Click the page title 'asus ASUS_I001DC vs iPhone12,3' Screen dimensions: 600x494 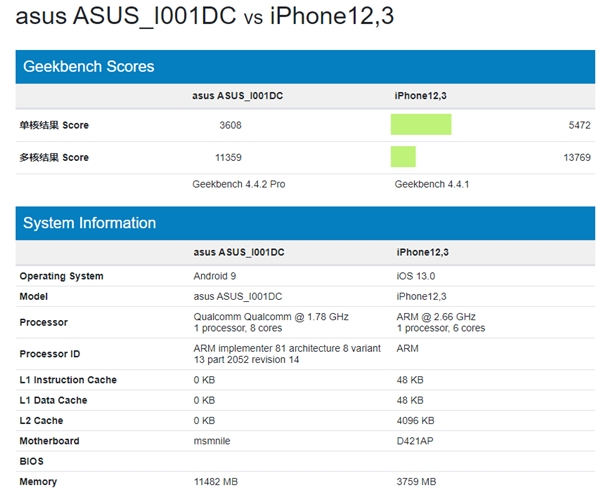point(205,16)
